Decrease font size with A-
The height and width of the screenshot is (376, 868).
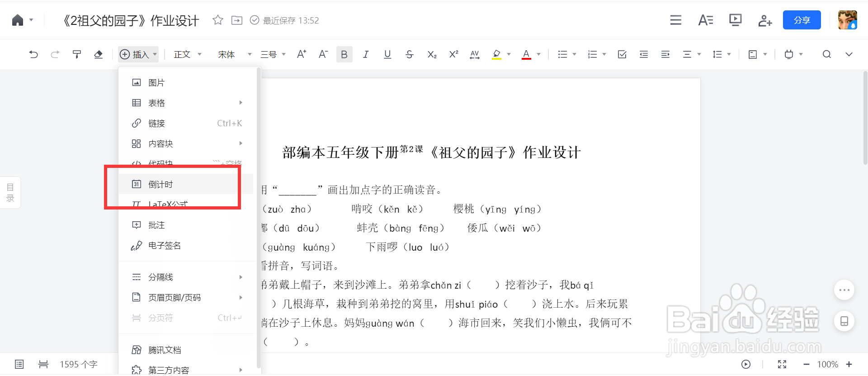click(x=323, y=54)
